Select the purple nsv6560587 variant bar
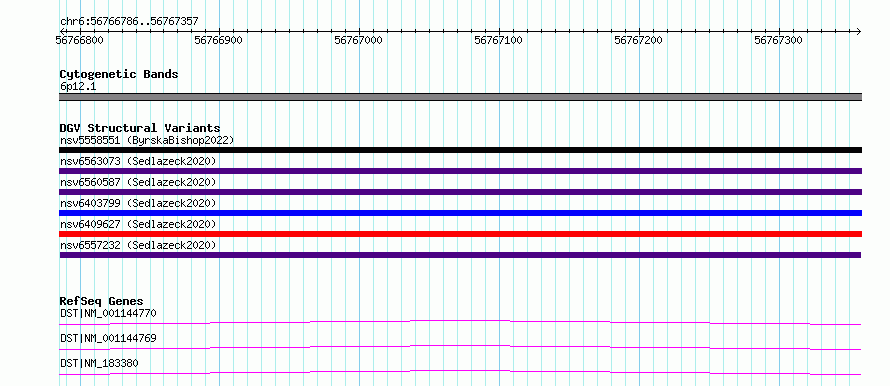The image size is (890, 386). coord(460,192)
